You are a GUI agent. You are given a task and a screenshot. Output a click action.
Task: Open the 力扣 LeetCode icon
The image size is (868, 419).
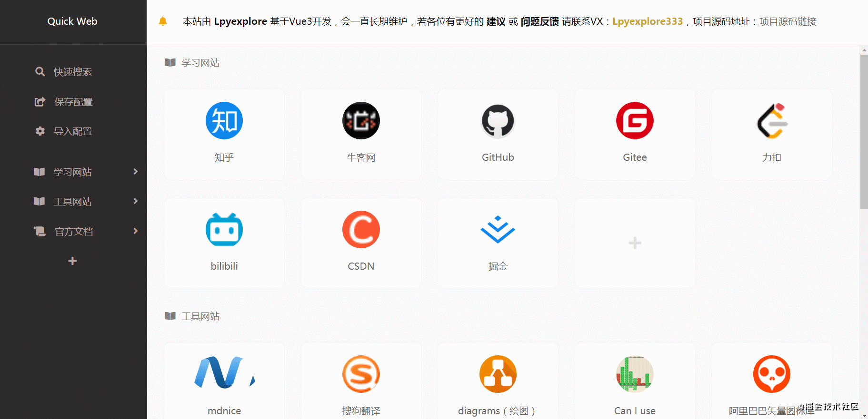(772, 121)
